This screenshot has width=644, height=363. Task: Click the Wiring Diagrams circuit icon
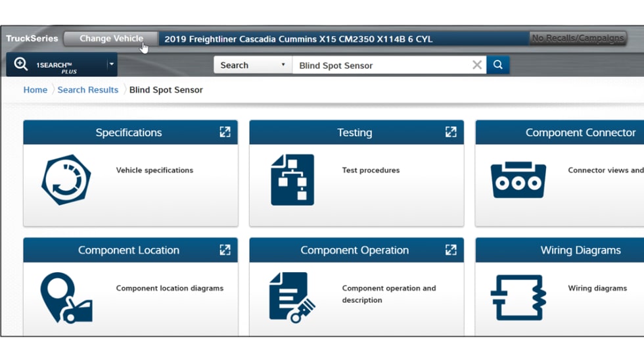click(518, 297)
